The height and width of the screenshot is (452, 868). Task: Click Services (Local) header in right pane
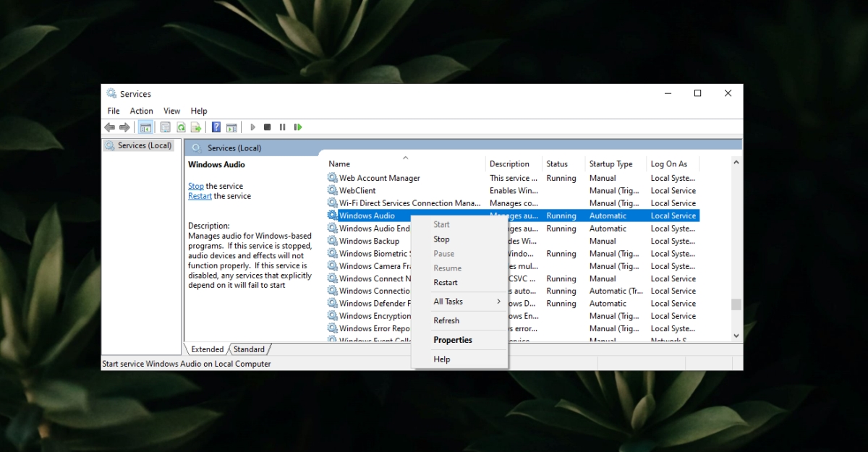click(x=234, y=148)
